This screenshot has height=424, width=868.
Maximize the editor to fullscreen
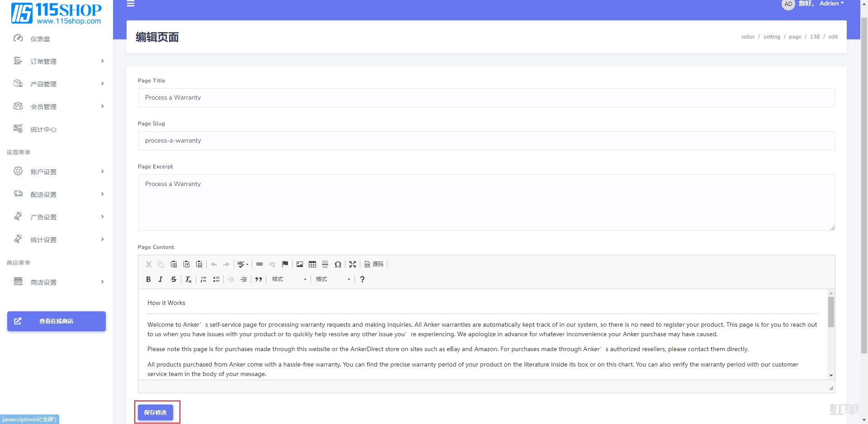tap(353, 264)
